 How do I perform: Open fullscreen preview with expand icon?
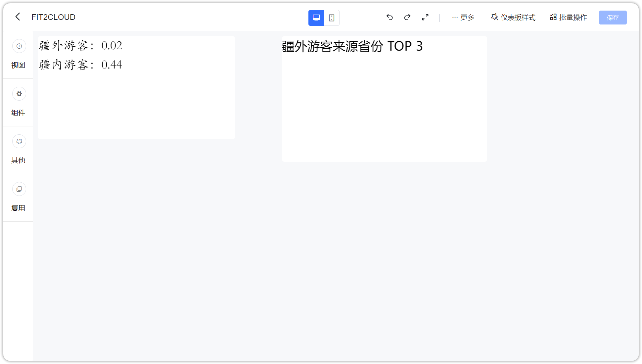pyautogui.click(x=425, y=17)
